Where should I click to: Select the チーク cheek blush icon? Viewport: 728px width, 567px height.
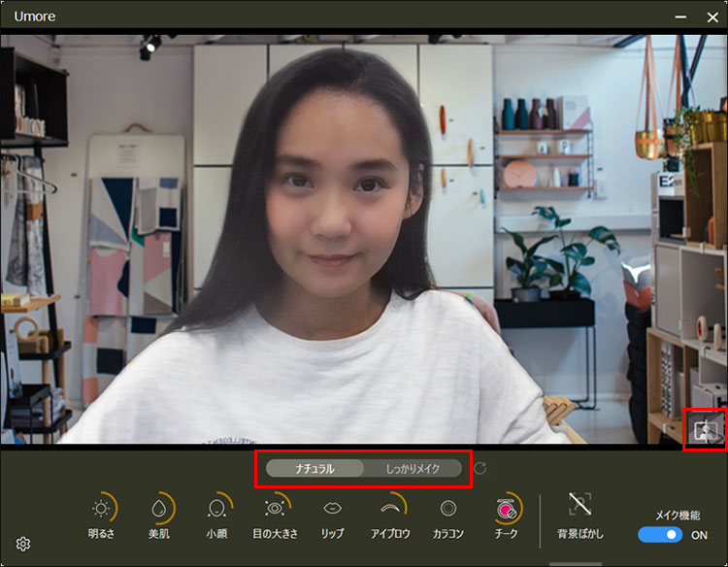[x=506, y=508]
